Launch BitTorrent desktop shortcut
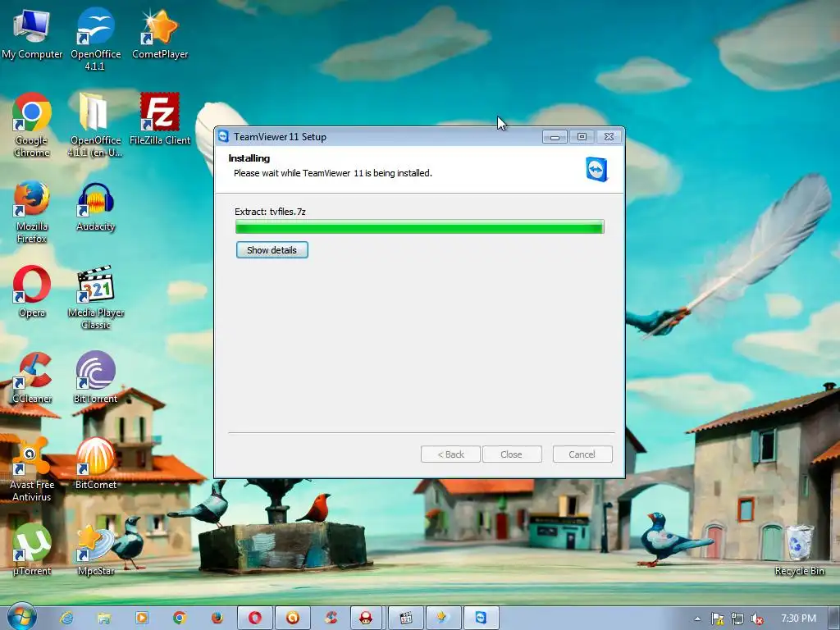 [95, 377]
